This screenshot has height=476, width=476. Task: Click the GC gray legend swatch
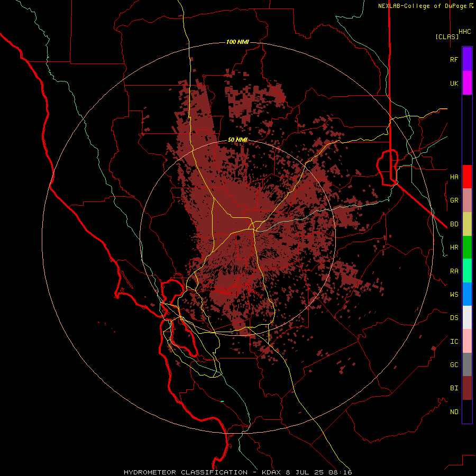[467, 364]
